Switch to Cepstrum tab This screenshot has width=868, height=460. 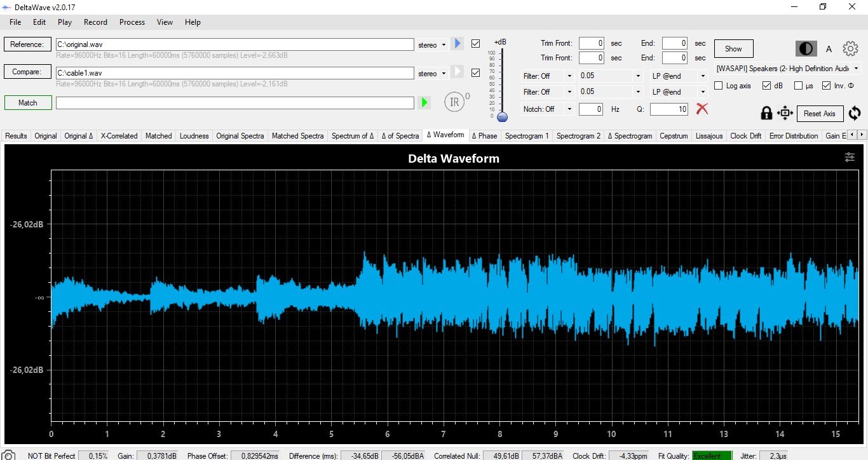click(x=674, y=135)
